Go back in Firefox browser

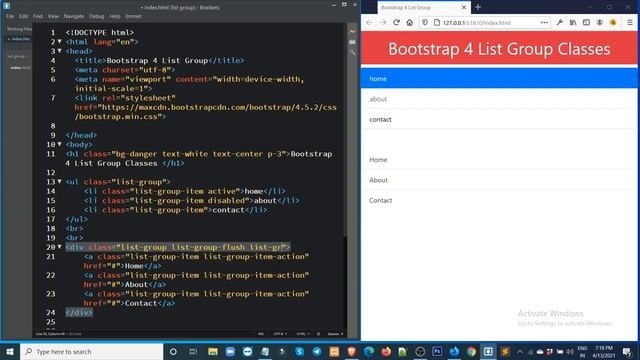click(x=369, y=22)
